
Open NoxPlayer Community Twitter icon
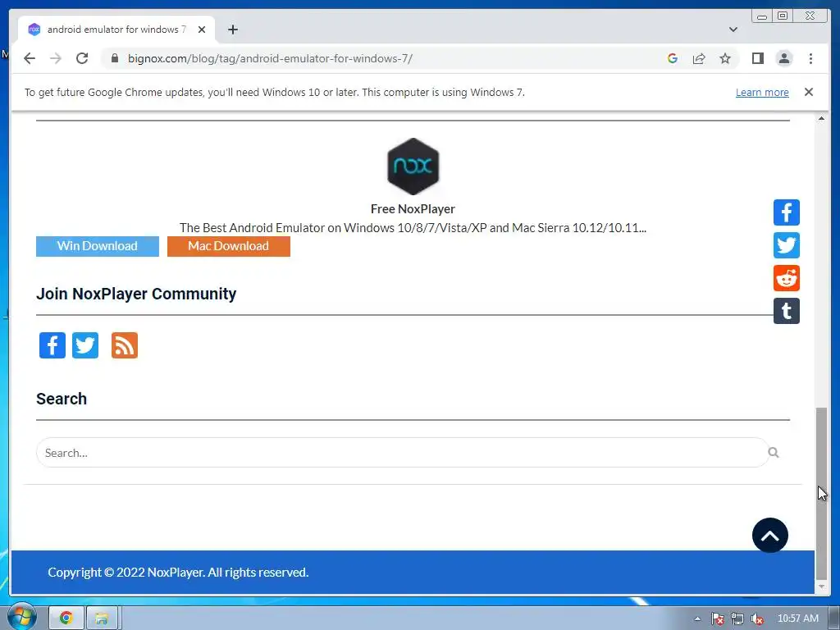(x=85, y=345)
